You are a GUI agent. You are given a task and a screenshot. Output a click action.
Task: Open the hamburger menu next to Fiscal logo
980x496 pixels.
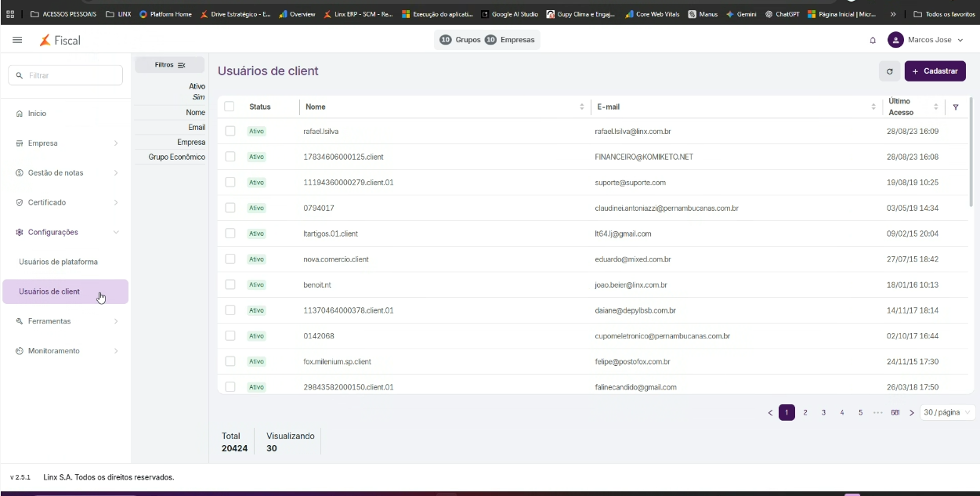pyautogui.click(x=17, y=40)
